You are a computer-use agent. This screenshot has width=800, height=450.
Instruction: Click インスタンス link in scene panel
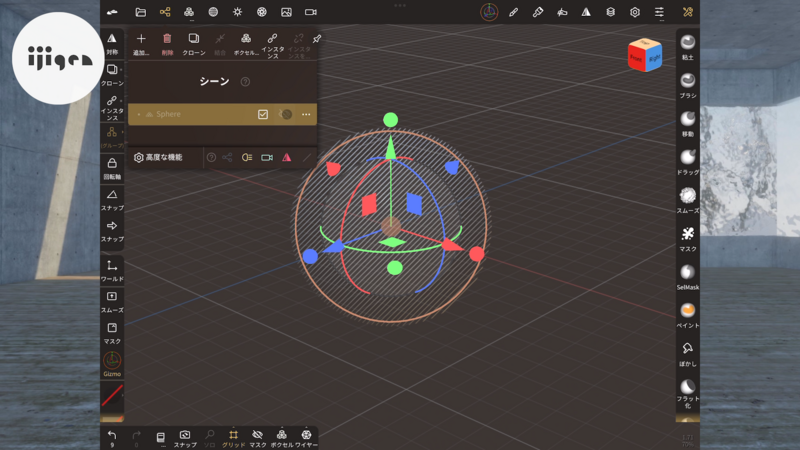[x=272, y=45]
